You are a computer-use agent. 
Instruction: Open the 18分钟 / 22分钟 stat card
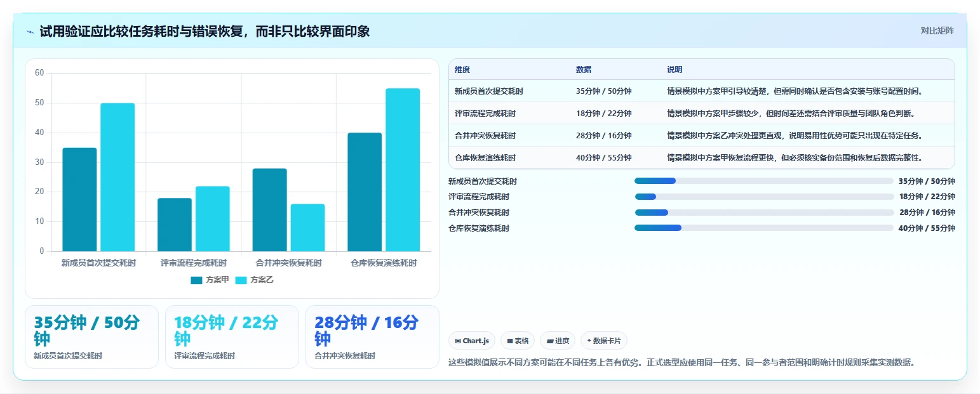232,336
